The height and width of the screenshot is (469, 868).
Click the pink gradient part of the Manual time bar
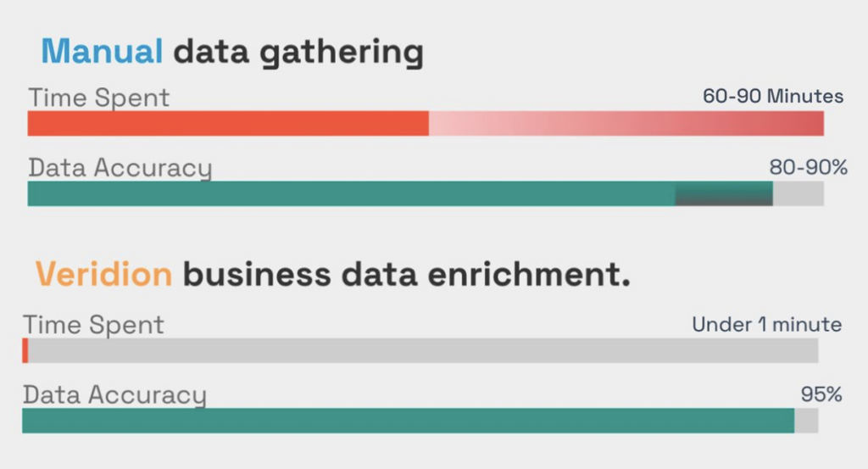(626, 124)
